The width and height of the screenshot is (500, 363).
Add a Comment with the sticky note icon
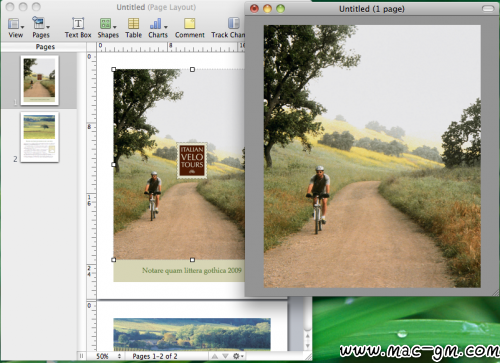pos(190,24)
